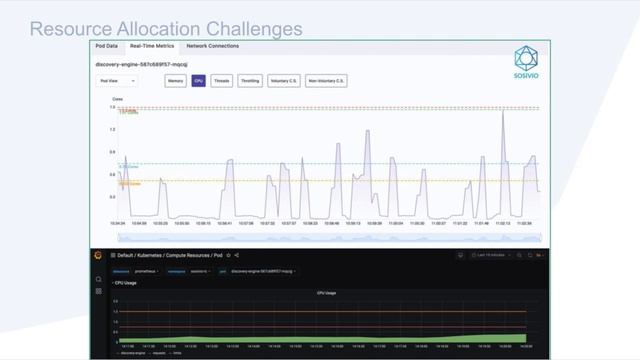Viewport: 640px width, 360px height.
Task: Click the Sosivio logo
Action: coord(526,62)
